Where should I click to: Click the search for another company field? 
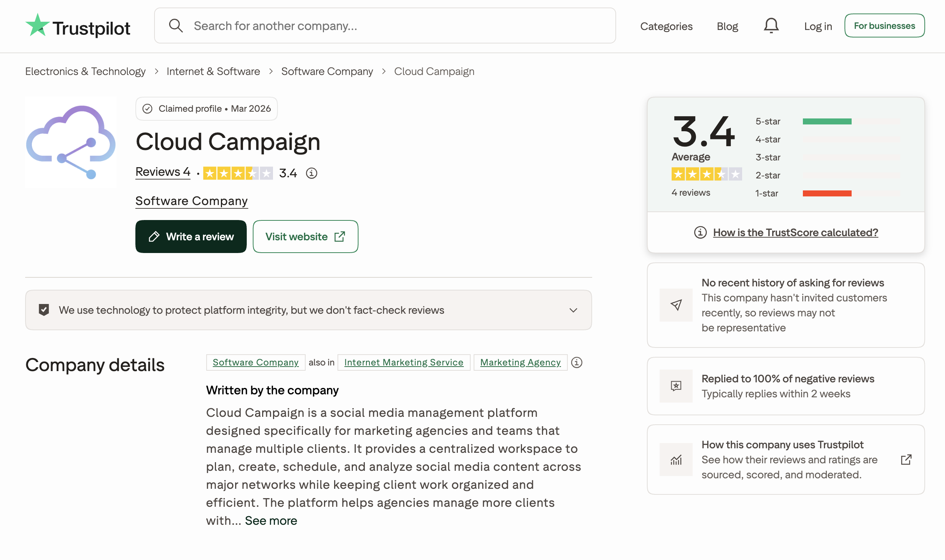click(x=385, y=25)
